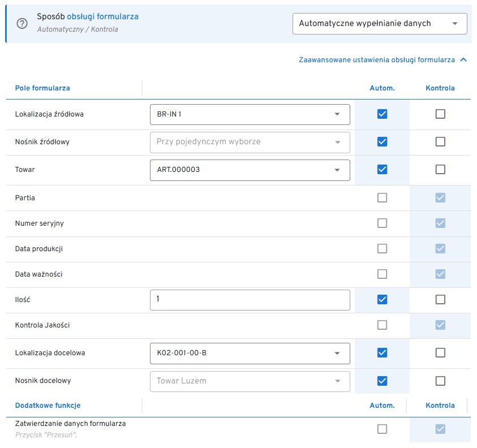Image resolution: width=477 pixels, height=448 pixels.
Task: Uncheck Autom. checkbox for Towar
Action: point(382,170)
